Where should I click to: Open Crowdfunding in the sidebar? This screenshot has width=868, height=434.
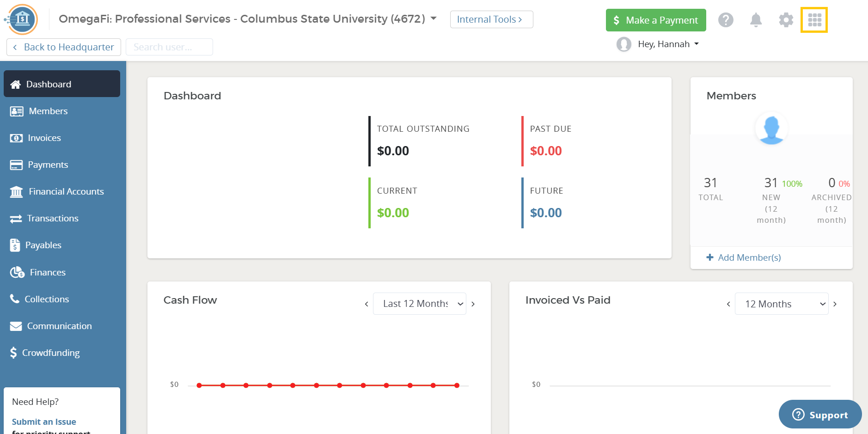(51, 353)
